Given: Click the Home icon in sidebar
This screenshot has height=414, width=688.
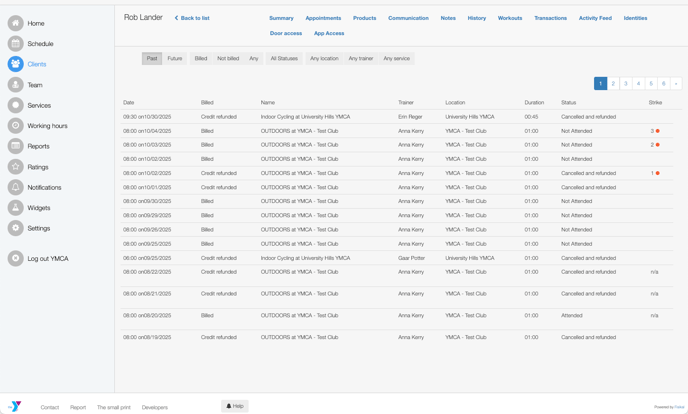Looking at the screenshot, I should (x=15, y=23).
